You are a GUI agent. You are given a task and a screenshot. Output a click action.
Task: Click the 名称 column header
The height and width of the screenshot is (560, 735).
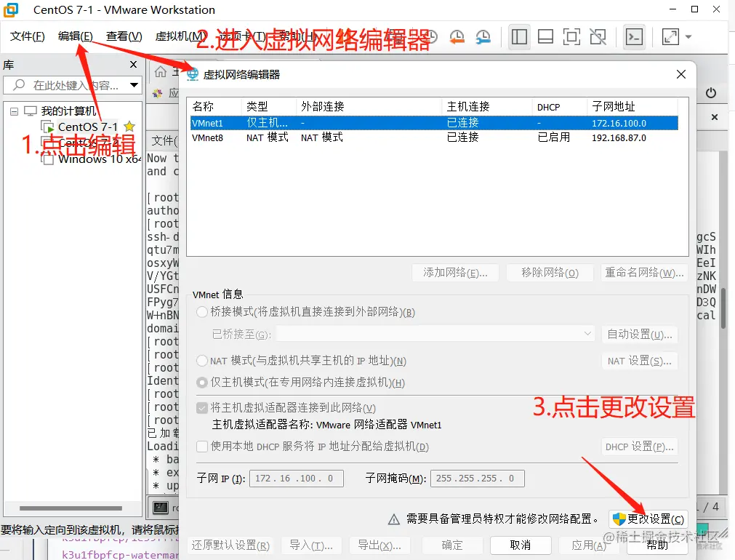pyautogui.click(x=215, y=106)
